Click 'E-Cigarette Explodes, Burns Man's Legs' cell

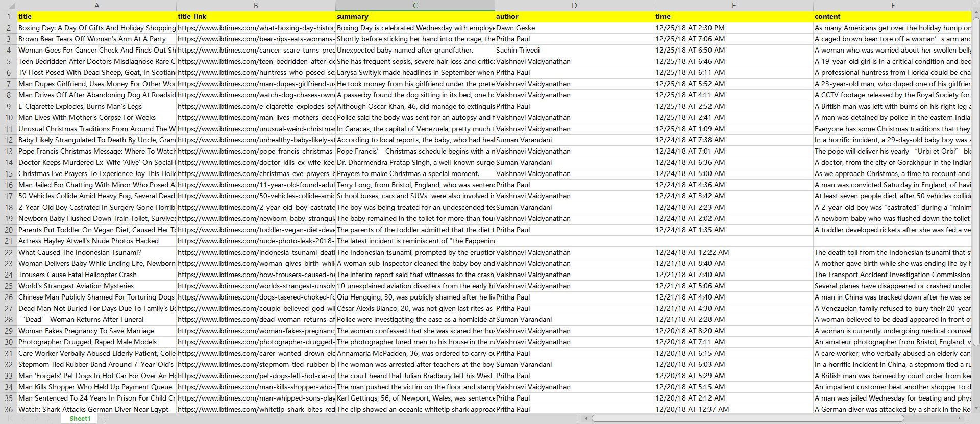(96, 106)
